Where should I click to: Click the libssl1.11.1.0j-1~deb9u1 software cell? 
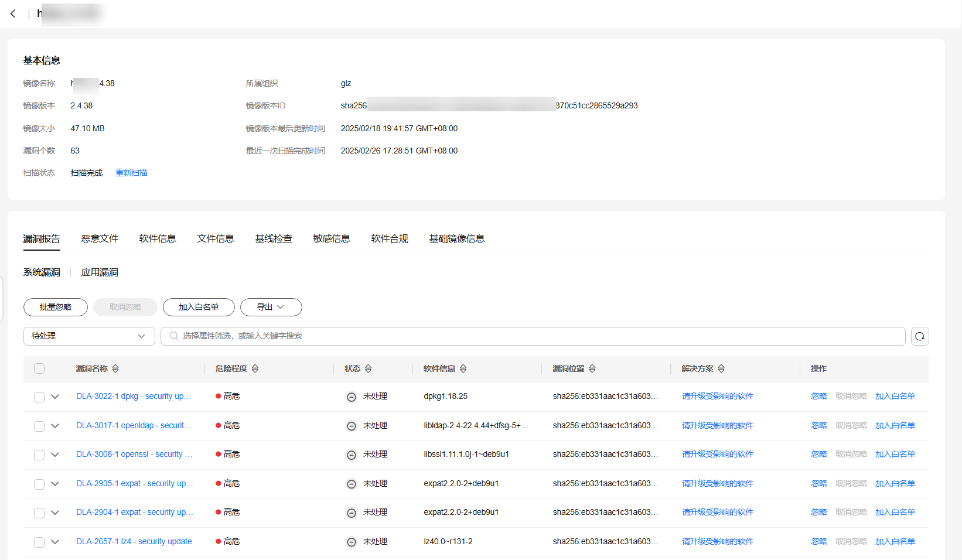click(x=466, y=455)
